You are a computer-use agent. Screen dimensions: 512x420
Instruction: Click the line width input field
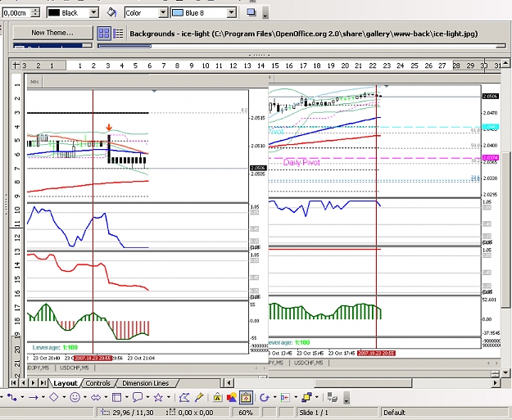coord(16,13)
